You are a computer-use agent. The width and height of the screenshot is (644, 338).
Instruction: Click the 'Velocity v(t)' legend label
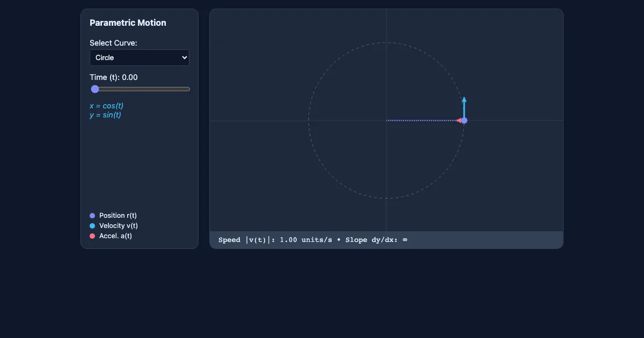pyautogui.click(x=119, y=226)
